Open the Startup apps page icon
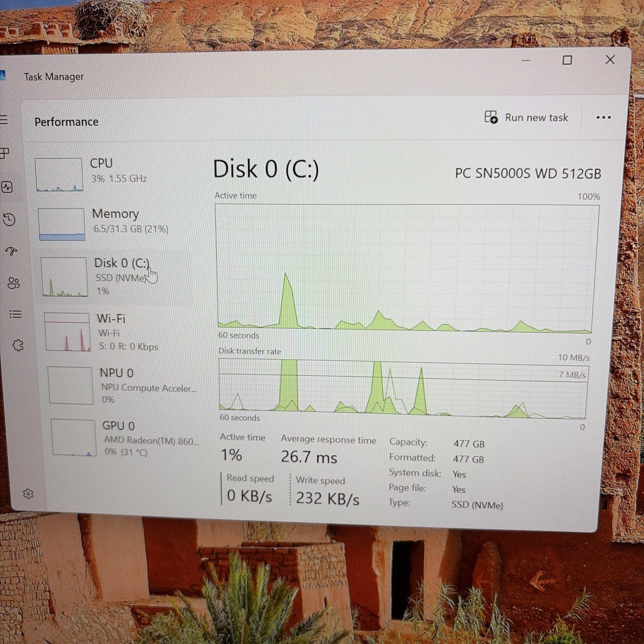Image resolution: width=644 pixels, height=644 pixels. 12,251
